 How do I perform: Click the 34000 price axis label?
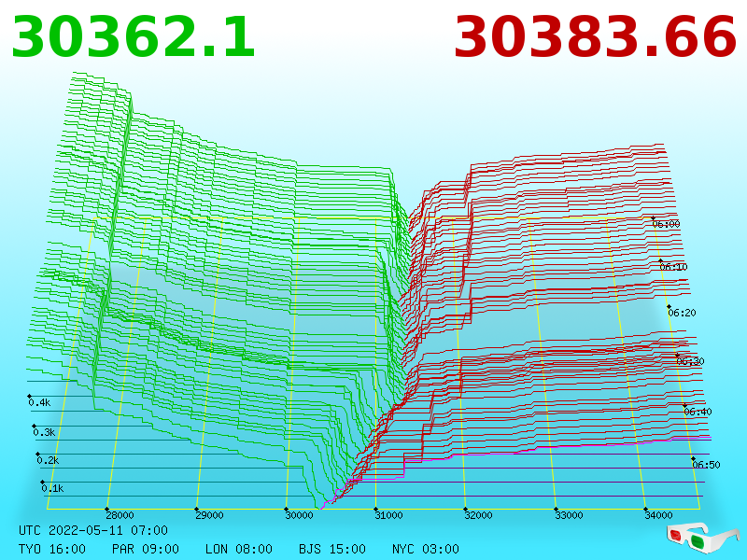click(x=658, y=515)
